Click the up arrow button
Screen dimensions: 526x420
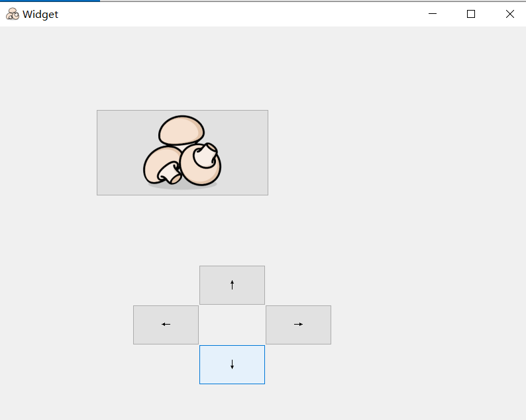[x=232, y=285]
